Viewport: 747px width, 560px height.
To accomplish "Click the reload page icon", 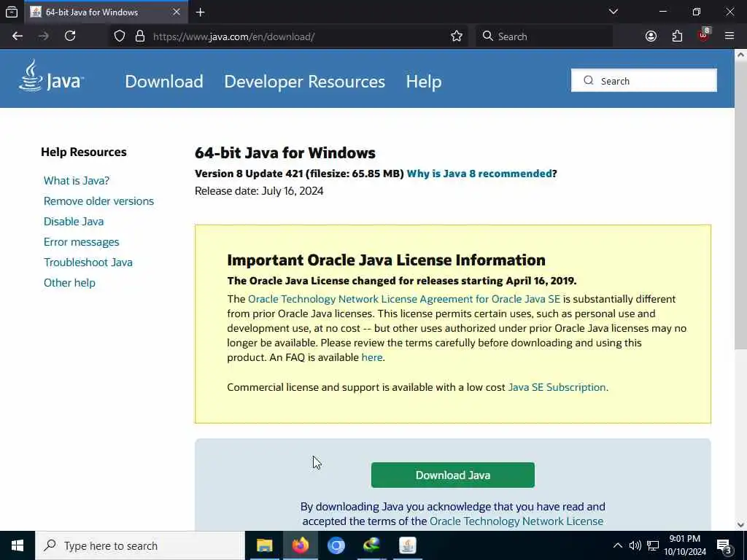I will (x=70, y=36).
